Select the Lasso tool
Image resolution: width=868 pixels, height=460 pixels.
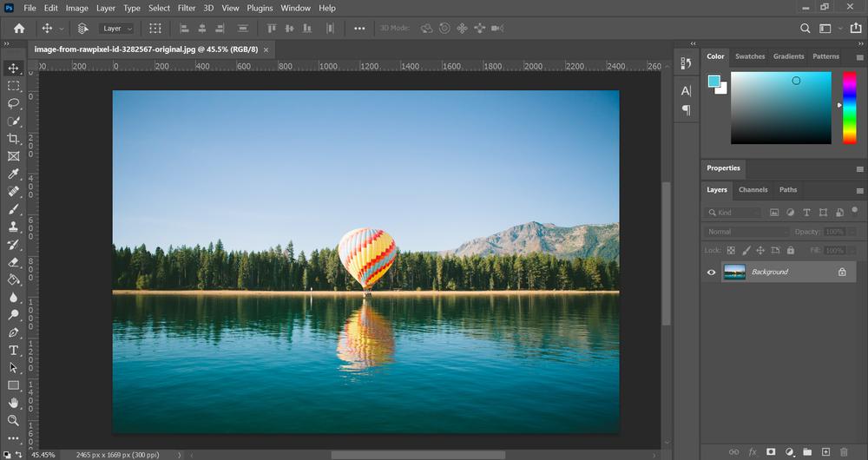(x=13, y=103)
